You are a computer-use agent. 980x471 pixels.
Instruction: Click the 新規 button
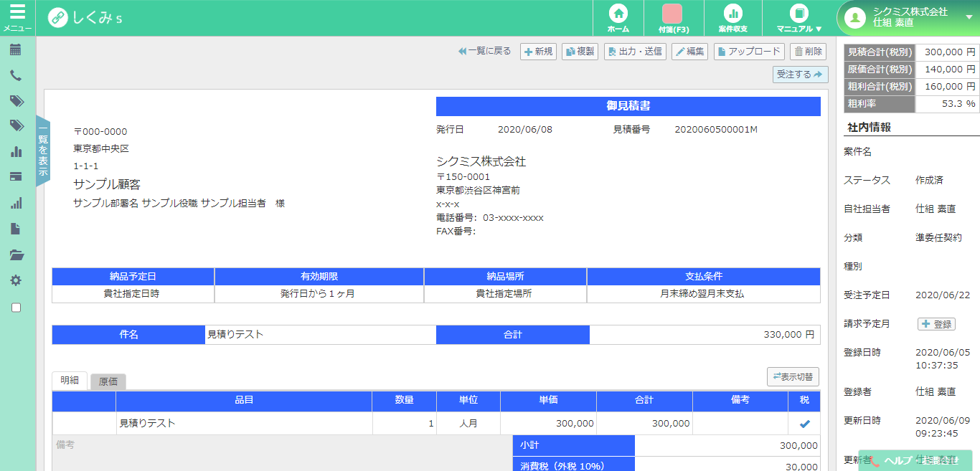[538, 52]
